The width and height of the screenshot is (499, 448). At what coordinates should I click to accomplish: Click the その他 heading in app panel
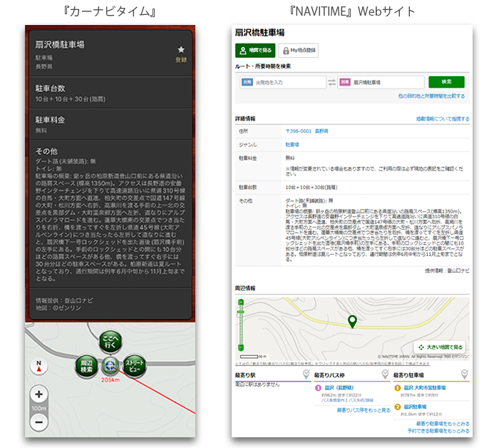pos(46,151)
